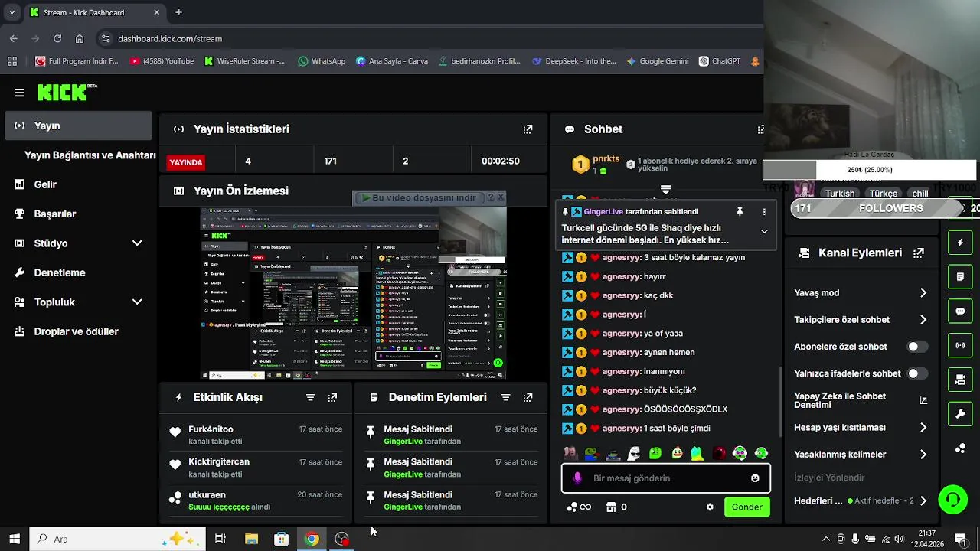
Task: Open Yavaş mod settings
Action: pyautogui.click(x=861, y=293)
